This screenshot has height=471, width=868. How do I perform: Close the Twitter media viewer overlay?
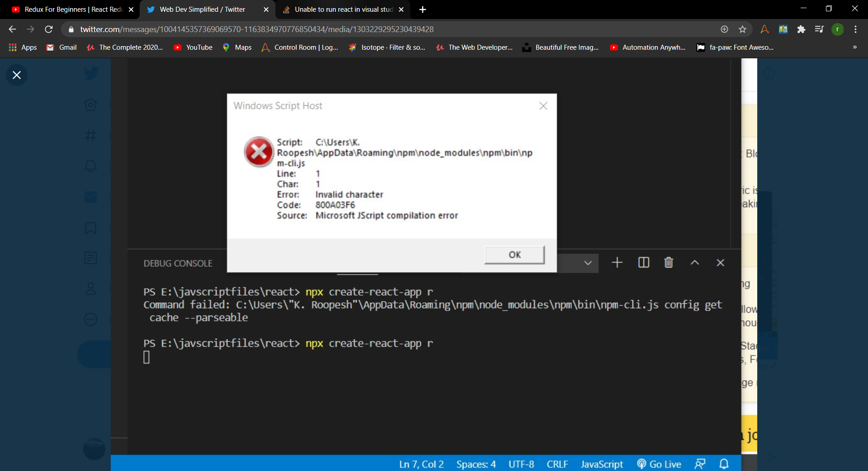17,75
